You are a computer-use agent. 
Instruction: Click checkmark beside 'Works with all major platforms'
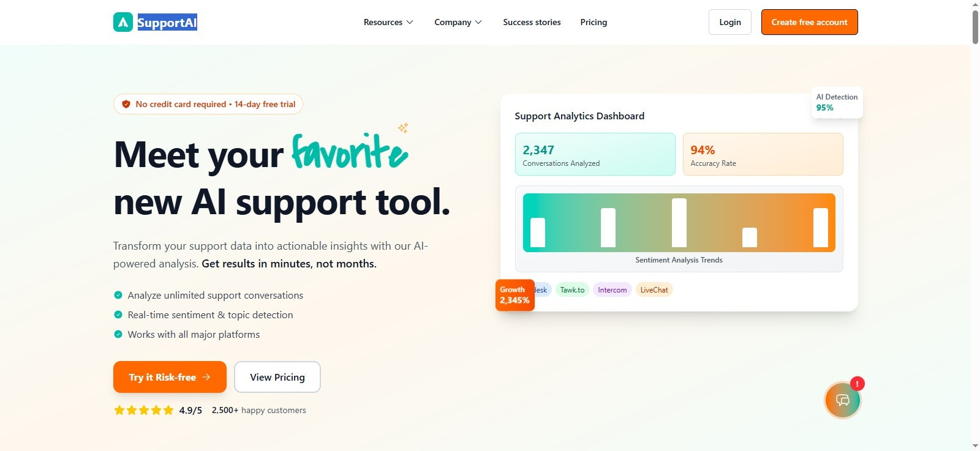click(x=118, y=334)
